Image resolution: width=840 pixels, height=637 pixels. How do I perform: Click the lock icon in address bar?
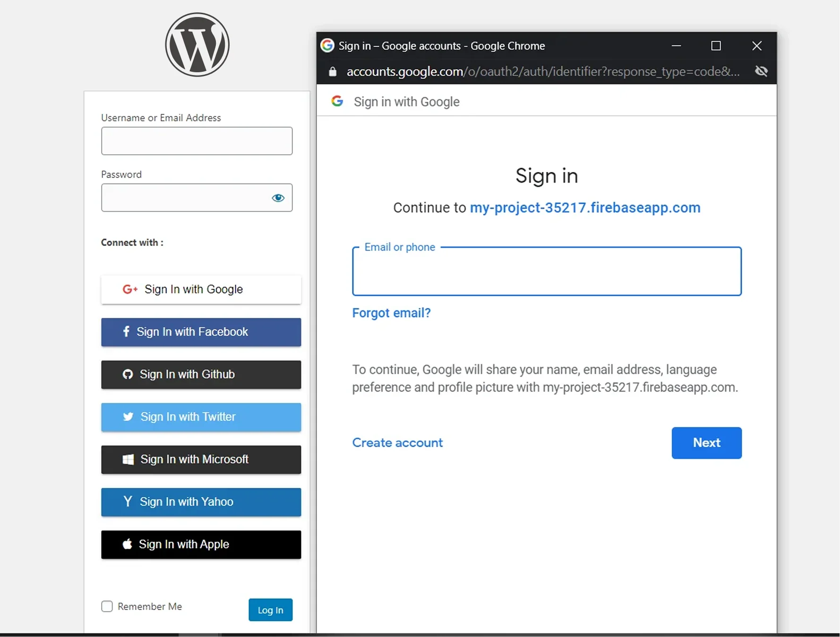333,71
